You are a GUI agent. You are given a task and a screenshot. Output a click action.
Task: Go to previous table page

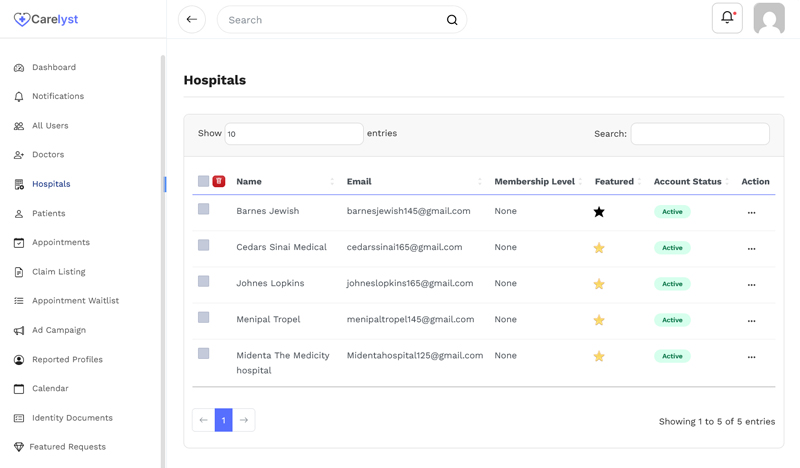pos(204,420)
